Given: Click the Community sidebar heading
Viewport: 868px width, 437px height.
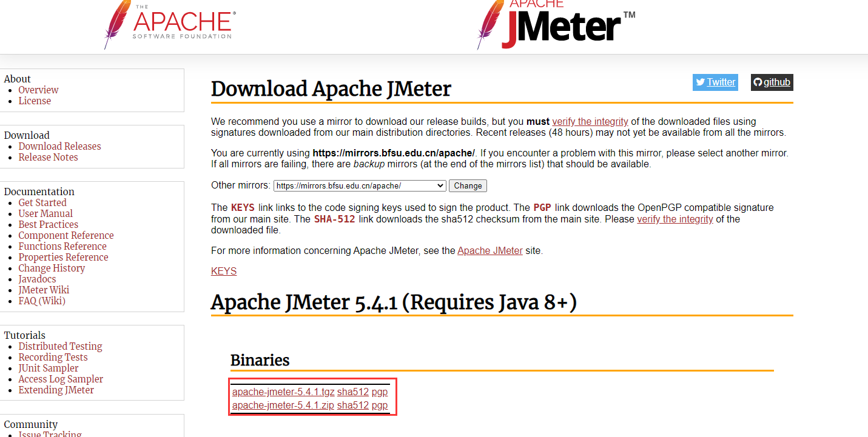Looking at the screenshot, I should point(31,424).
